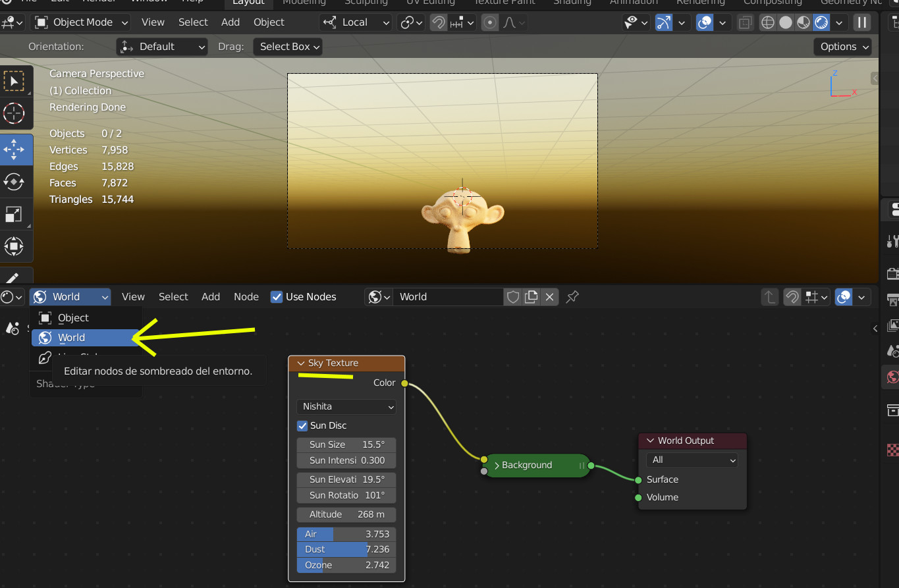Choose the Rotate tool in the viewport toolbar
899x588 pixels.
coord(14,182)
